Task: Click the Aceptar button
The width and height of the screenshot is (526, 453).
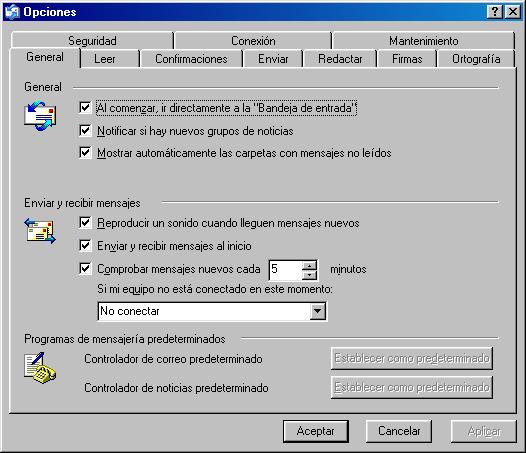Action: pyautogui.click(x=316, y=431)
